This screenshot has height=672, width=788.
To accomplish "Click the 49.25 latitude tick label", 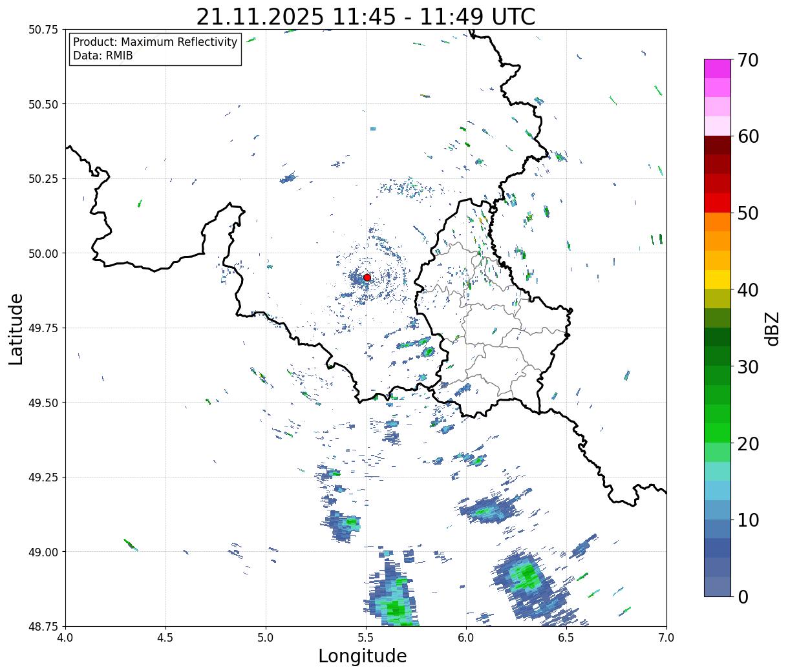I will pyautogui.click(x=43, y=478).
